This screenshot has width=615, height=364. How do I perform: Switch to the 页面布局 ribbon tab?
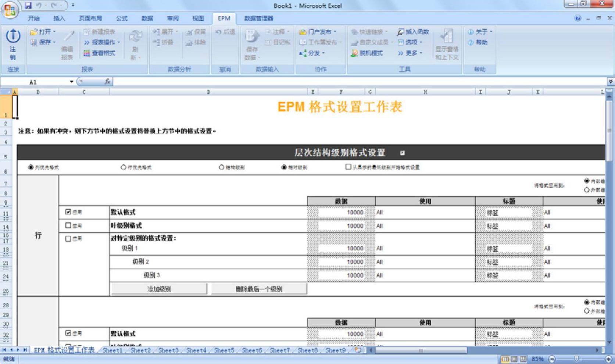click(90, 18)
